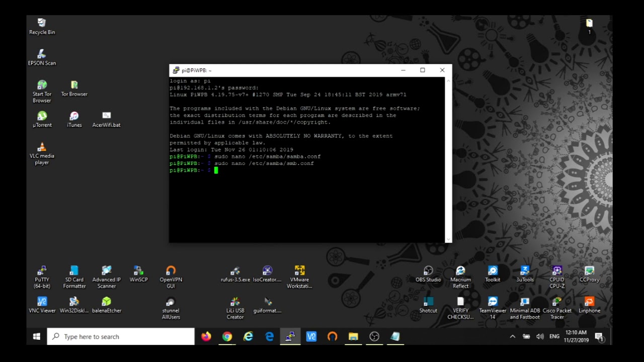Screen dimensions: 644x362
Task: Select the OBS Studio desktop icon
Action: 428,274
